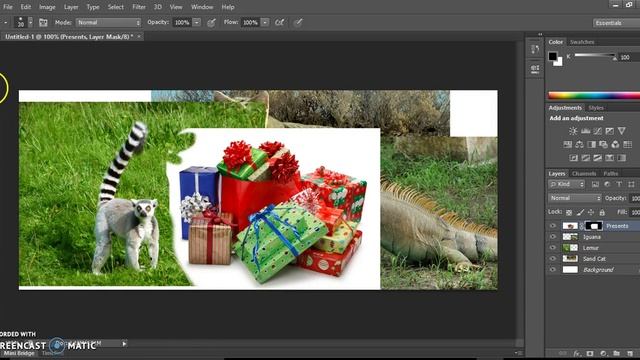The height and width of the screenshot is (360, 640).
Task: Add a Channel Mixer adjustment
Action: click(x=616, y=144)
